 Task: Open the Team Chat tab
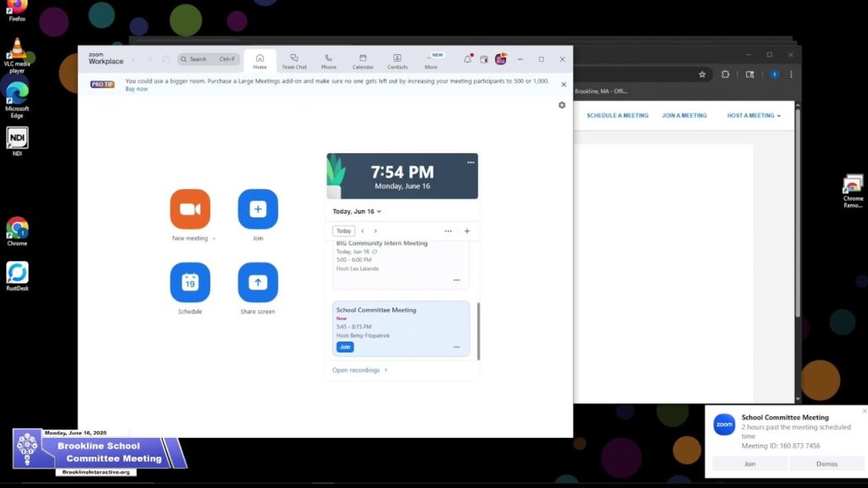pos(294,61)
